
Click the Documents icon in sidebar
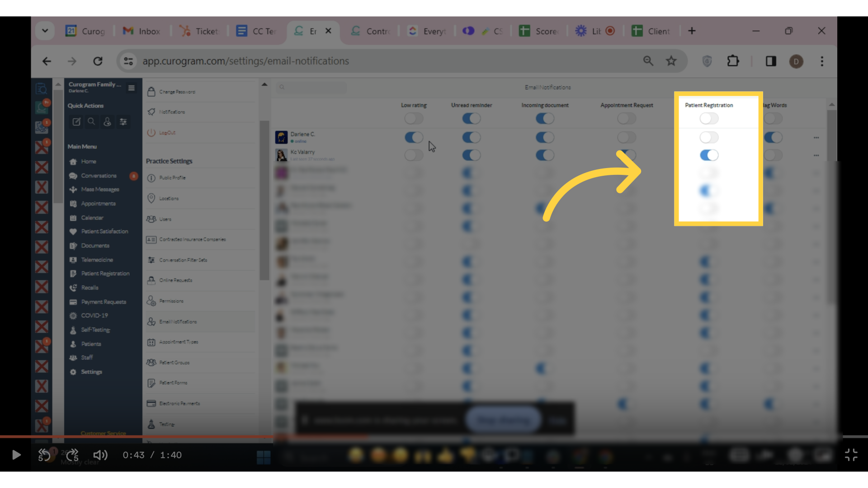point(73,245)
